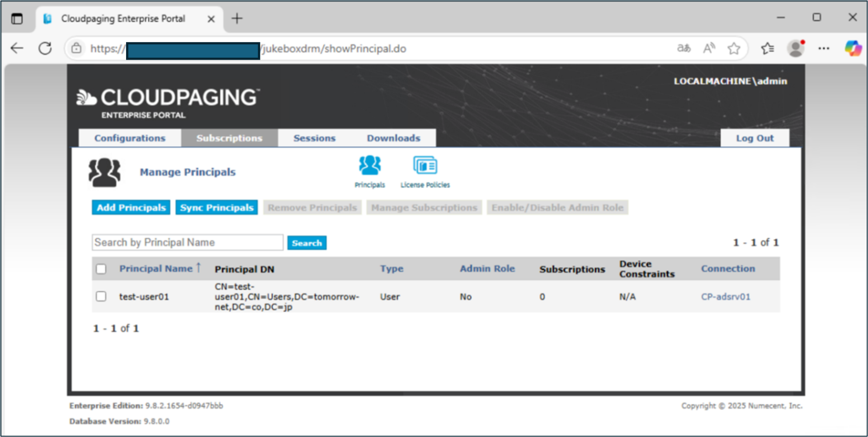Check the test-user01 row checkbox
This screenshot has width=868, height=437.
point(101,296)
